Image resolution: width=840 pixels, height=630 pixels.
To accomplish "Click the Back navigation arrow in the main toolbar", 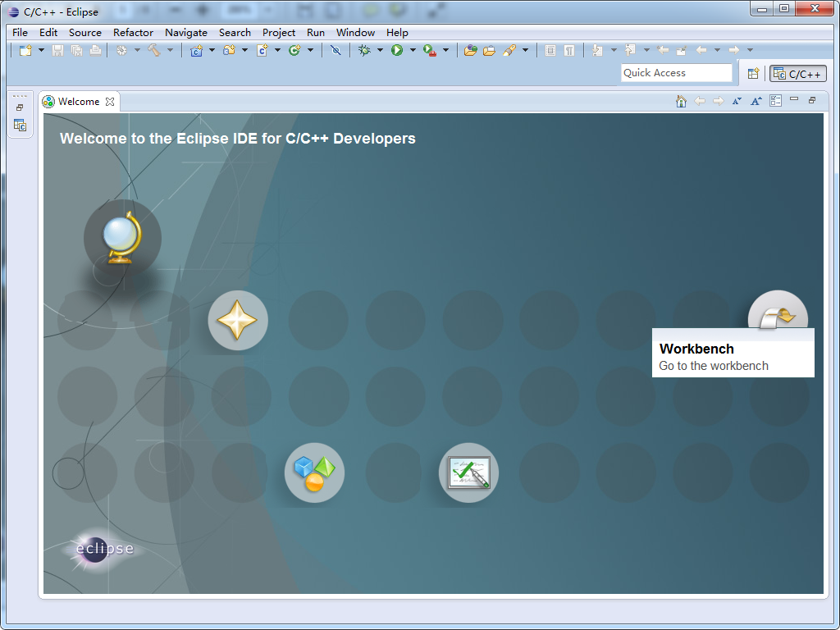I will (701, 50).
